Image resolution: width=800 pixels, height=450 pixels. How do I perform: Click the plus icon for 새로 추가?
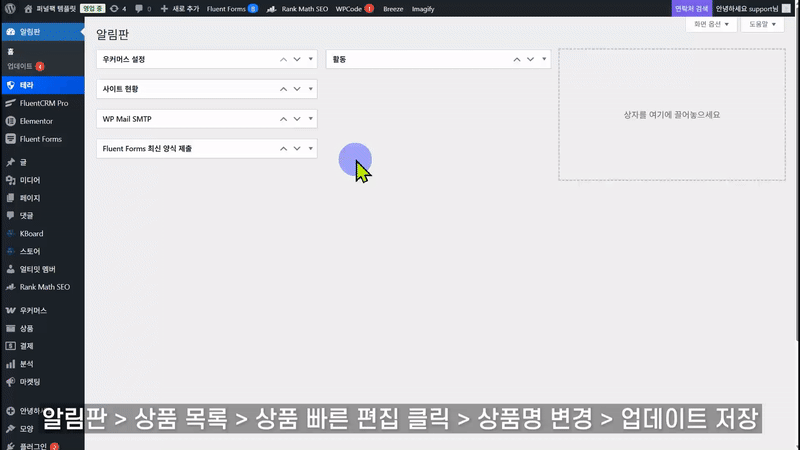tap(164, 9)
